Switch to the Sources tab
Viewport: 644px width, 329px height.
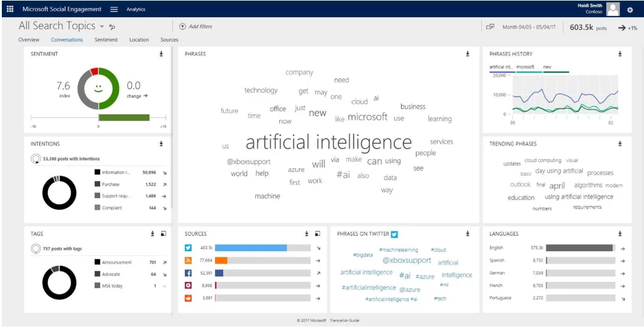169,40
